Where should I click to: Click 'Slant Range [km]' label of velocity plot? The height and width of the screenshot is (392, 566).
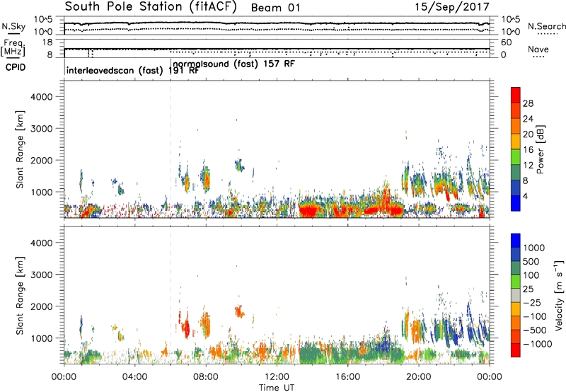20,296
